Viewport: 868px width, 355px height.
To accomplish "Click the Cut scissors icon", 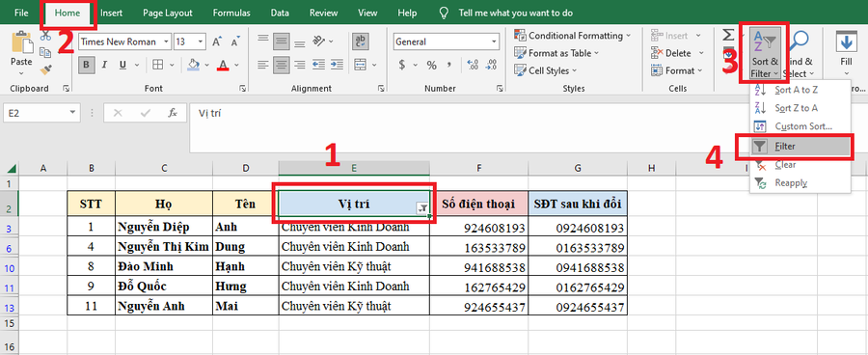I will pyautogui.click(x=46, y=36).
